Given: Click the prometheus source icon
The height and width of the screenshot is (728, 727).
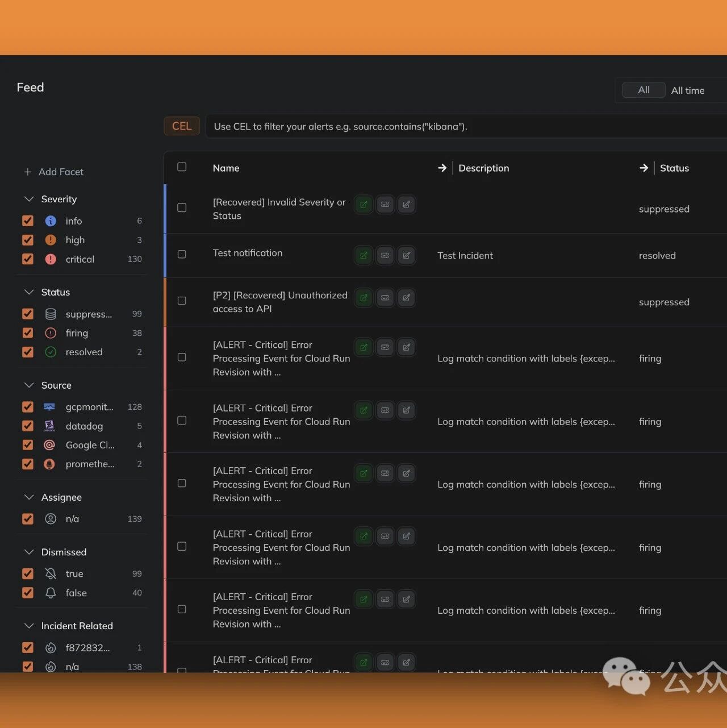Looking at the screenshot, I should [49, 464].
